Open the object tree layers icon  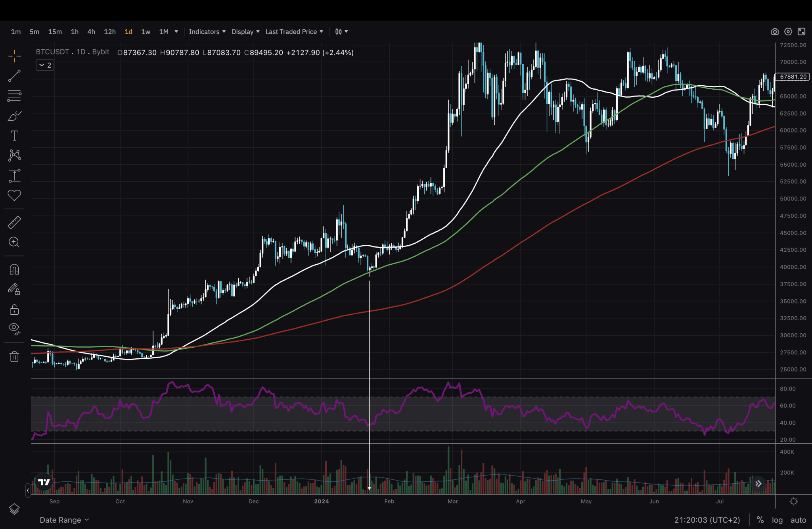[14, 509]
